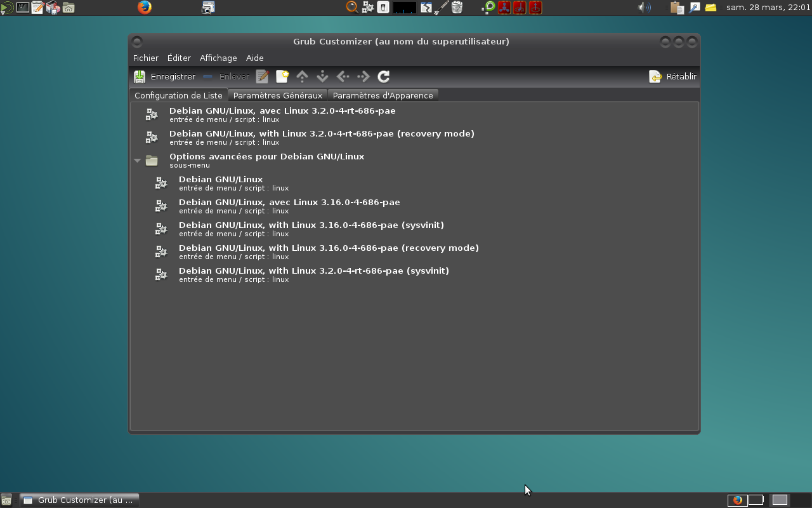This screenshot has width=812, height=508.
Task: Open the edit entry pencil icon
Action: point(262,76)
